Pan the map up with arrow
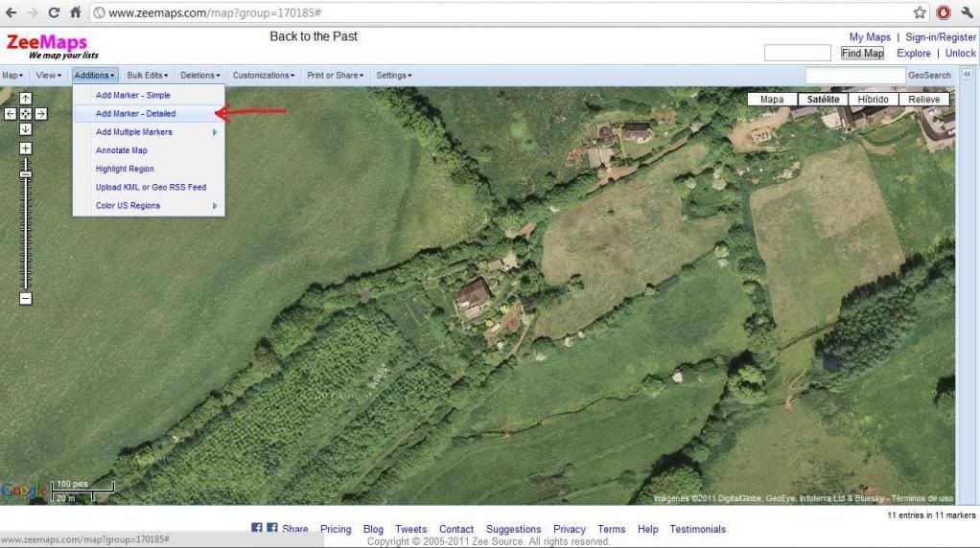980x548 pixels. 26,99
